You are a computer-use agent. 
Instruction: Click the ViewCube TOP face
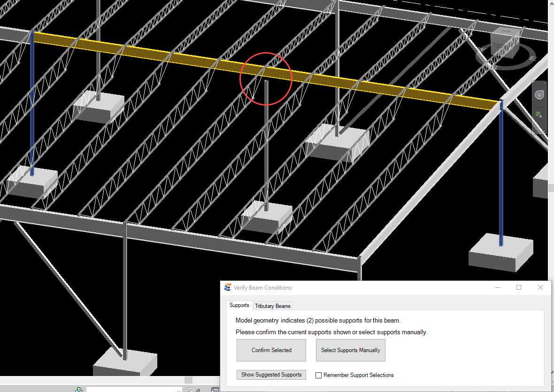coord(506,31)
